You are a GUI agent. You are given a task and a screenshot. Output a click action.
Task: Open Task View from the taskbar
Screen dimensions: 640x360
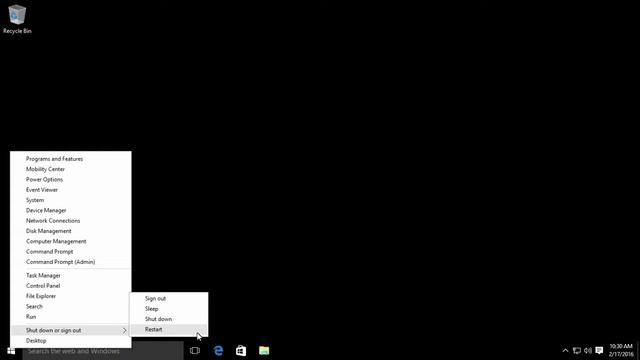tap(195, 351)
